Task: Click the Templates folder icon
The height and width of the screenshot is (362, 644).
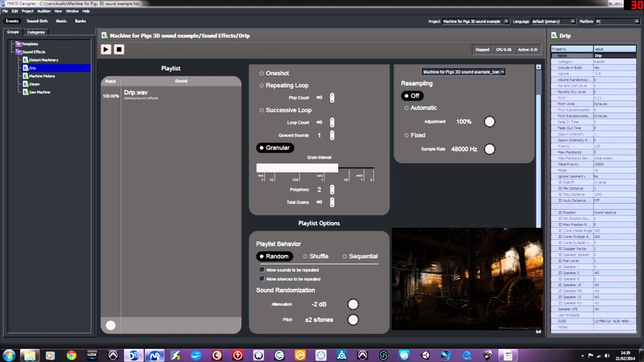Action: (18, 44)
